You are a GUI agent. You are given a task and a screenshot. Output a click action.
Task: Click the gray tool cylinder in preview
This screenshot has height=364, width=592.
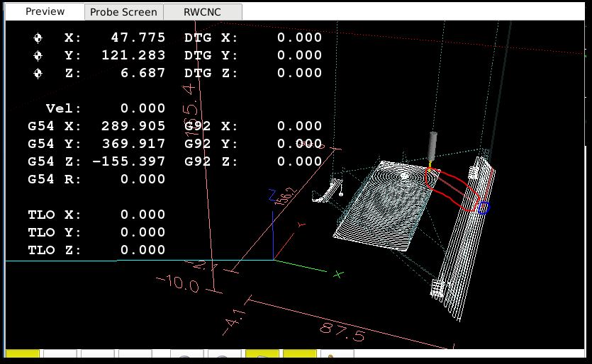[x=430, y=147]
